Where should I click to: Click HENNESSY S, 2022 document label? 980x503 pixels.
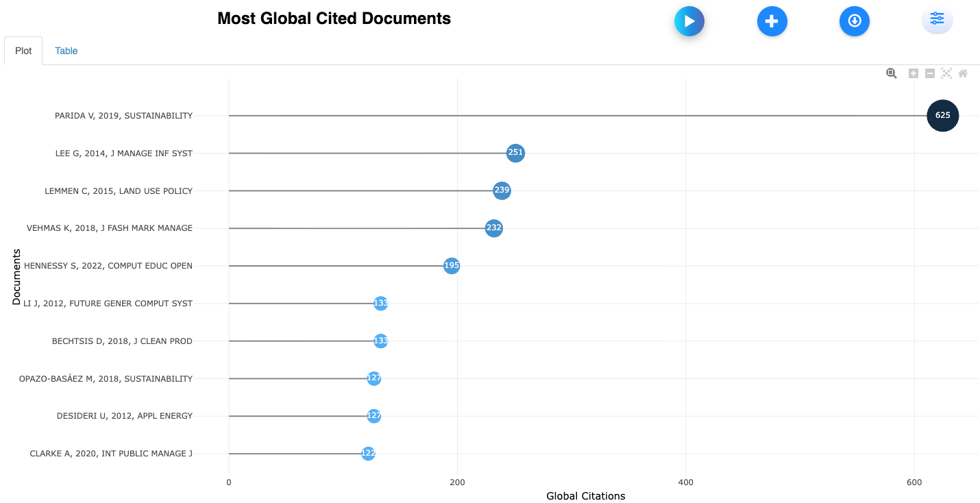point(108,266)
